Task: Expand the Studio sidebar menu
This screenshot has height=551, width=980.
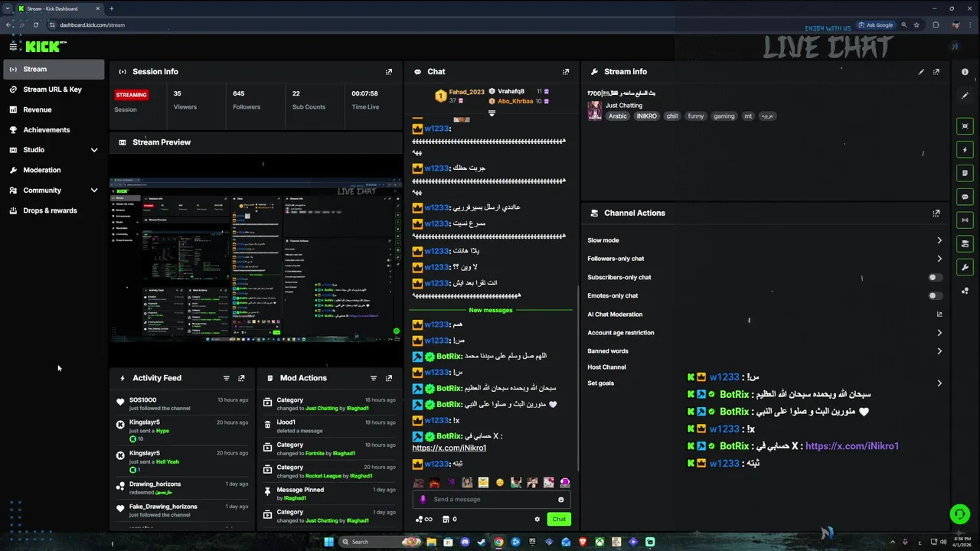Action: [94, 150]
